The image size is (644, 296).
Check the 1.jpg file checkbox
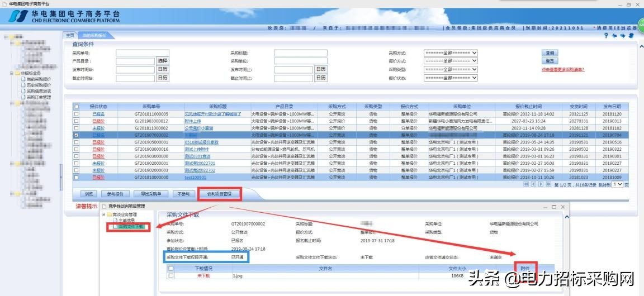tap(171, 276)
